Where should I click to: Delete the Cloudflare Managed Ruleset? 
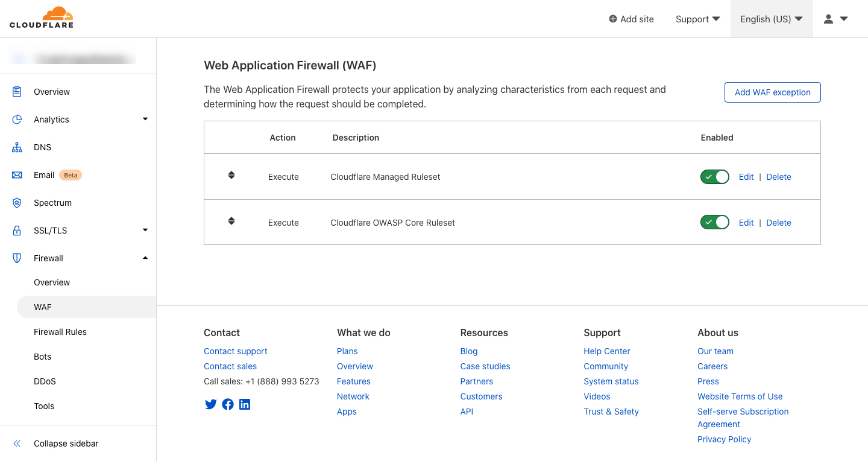pyautogui.click(x=779, y=177)
